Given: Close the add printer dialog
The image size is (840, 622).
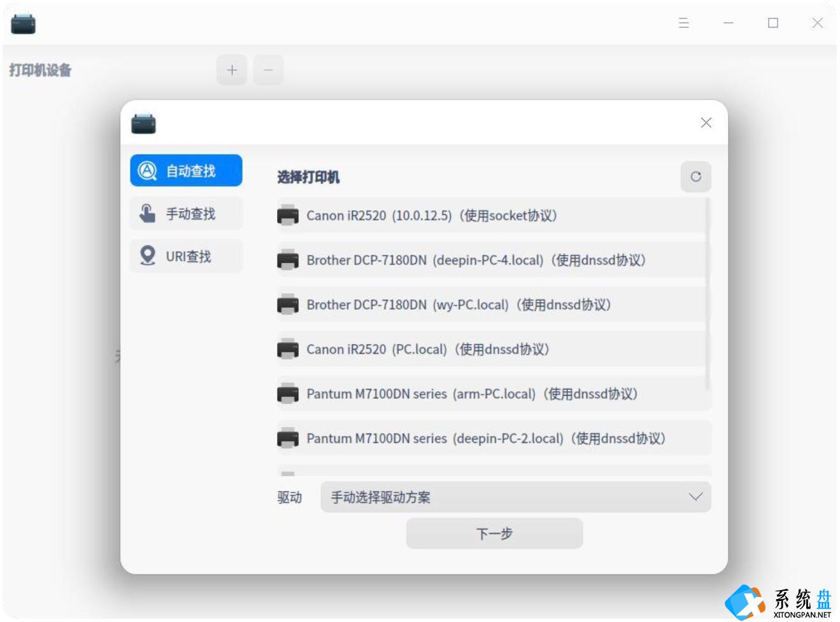Looking at the screenshot, I should (x=706, y=122).
